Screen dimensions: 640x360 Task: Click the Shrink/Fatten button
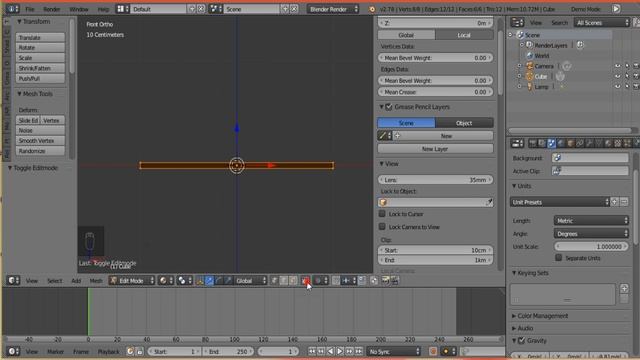tap(40, 68)
